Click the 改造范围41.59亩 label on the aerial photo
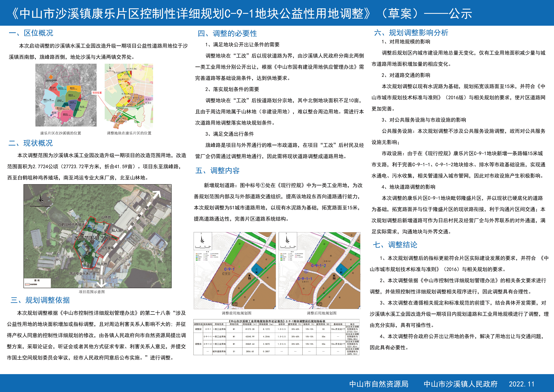 point(93,238)
